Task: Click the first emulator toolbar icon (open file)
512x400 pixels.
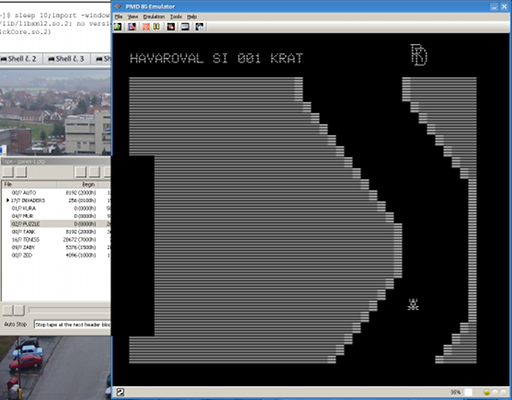Action: (118, 27)
